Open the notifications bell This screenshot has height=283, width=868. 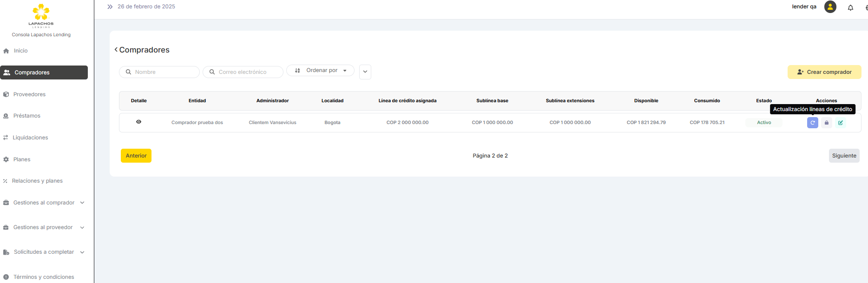pyautogui.click(x=850, y=7)
